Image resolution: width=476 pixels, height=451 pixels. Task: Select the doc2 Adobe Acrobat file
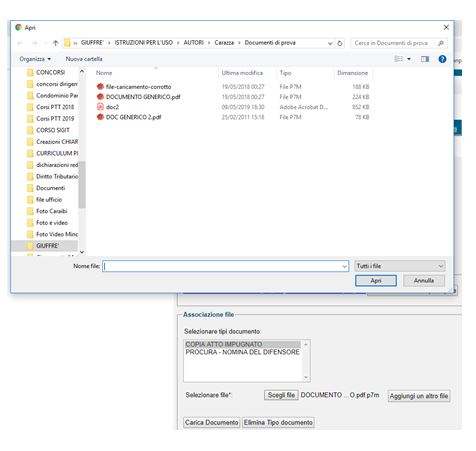[x=112, y=107]
